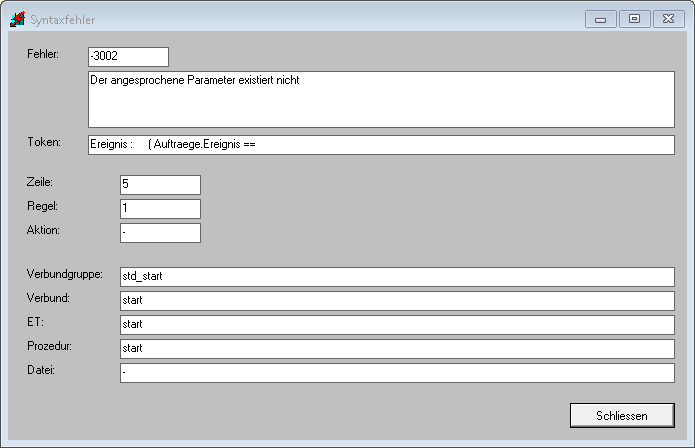Close the dialog with the title bar X
The image size is (695, 448).
coord(667,18)
